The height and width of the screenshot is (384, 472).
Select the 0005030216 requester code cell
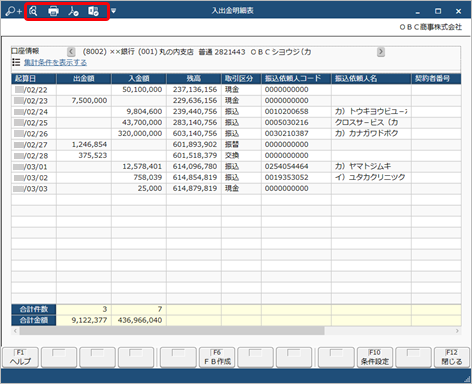tap(296, 123)
